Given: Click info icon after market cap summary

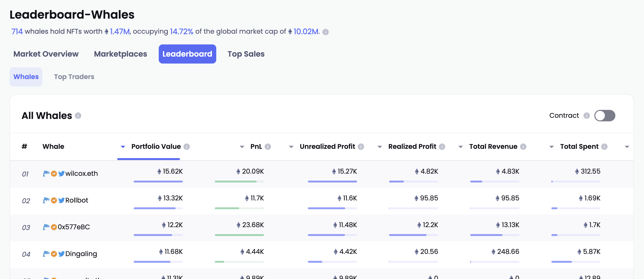Looking at the screenshot, I should pos(325,32).
